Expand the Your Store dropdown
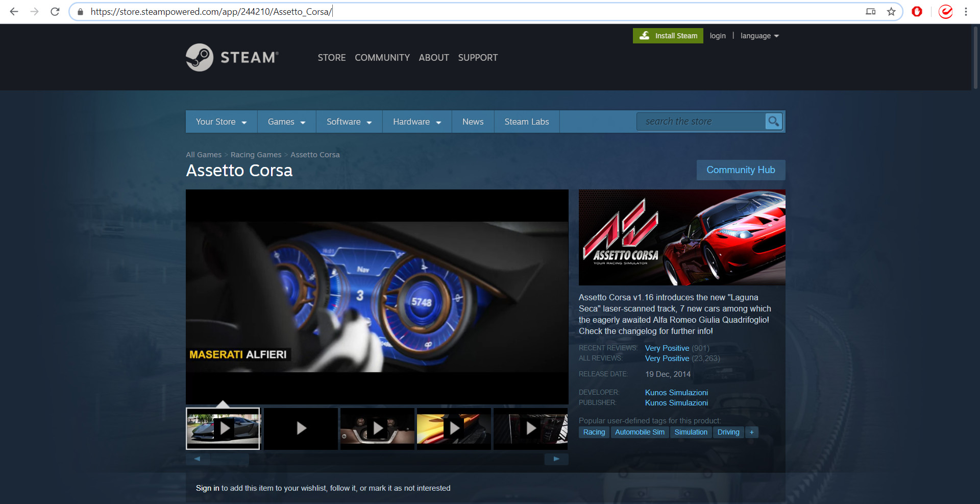Image resolution: width=980 pixels, height=504 pixels. 222,122
